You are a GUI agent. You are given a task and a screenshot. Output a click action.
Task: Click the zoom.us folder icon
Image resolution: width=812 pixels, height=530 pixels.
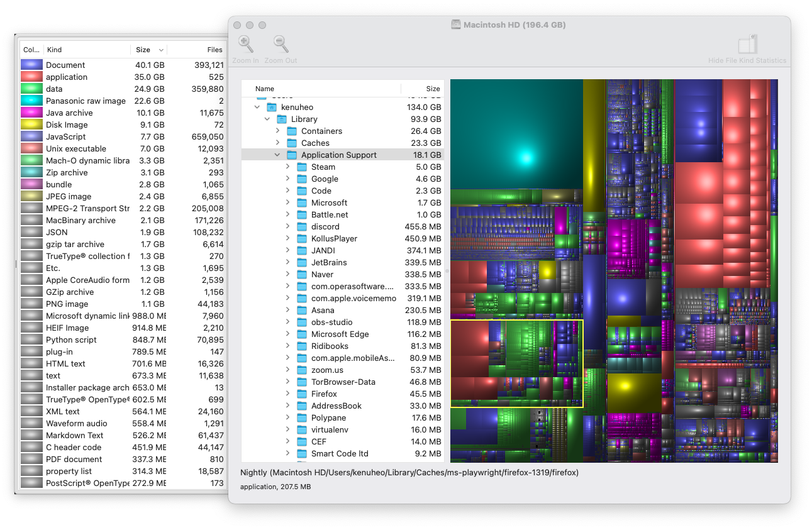(x=301, y=370)
